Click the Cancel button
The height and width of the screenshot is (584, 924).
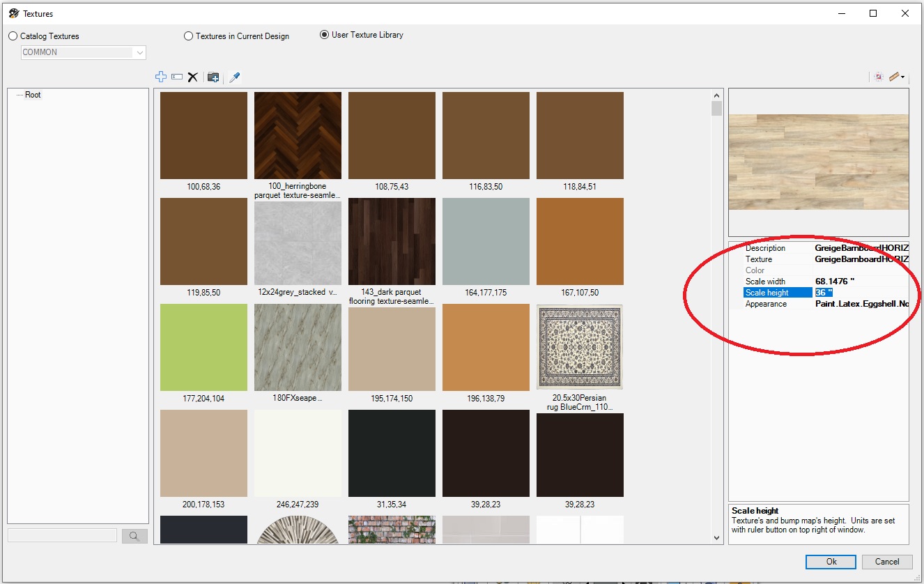click(x=887, y=562)
